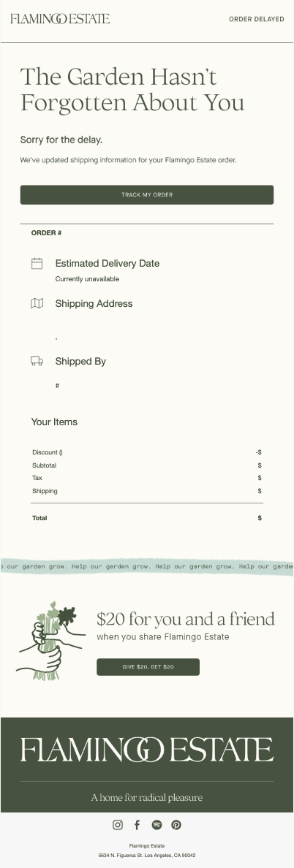This screenshot has width=294, height=868.
Task: Click the Total row in order summary
Action: pyautogui.click(x=147, y=518)
